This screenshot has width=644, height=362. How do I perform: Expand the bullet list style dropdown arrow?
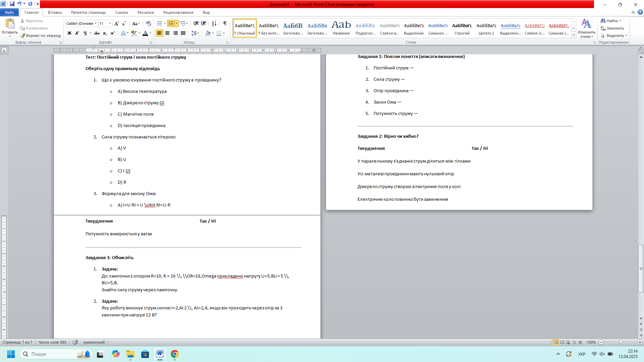165,23
